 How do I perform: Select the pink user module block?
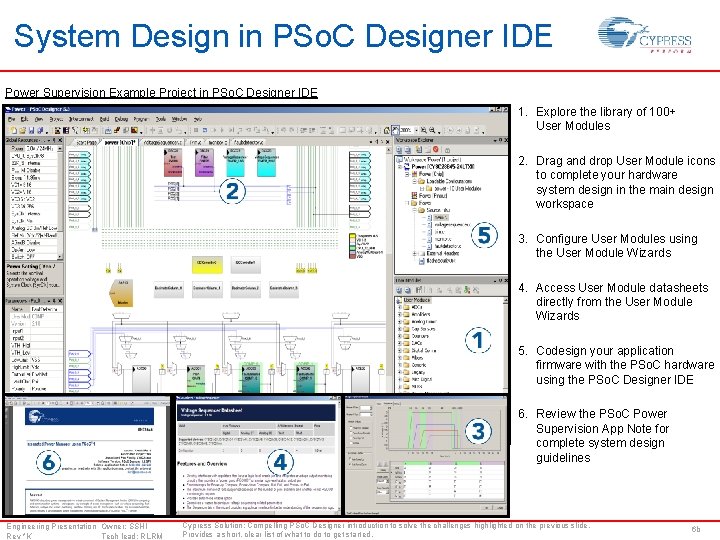point(173,162)
